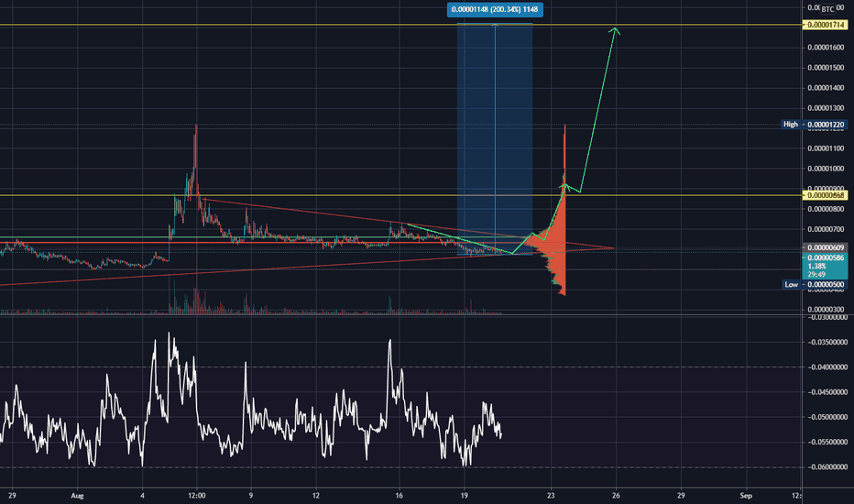Click the -0.03500000 indicator axis value
Screen dimensions: 854x504
coord(827,342)
